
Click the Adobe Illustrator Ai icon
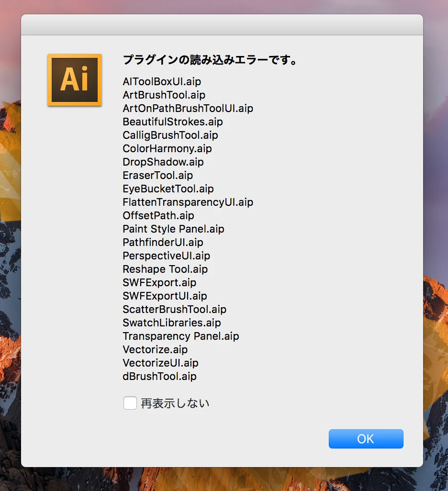pyautogui.click(x=75, y=80)
